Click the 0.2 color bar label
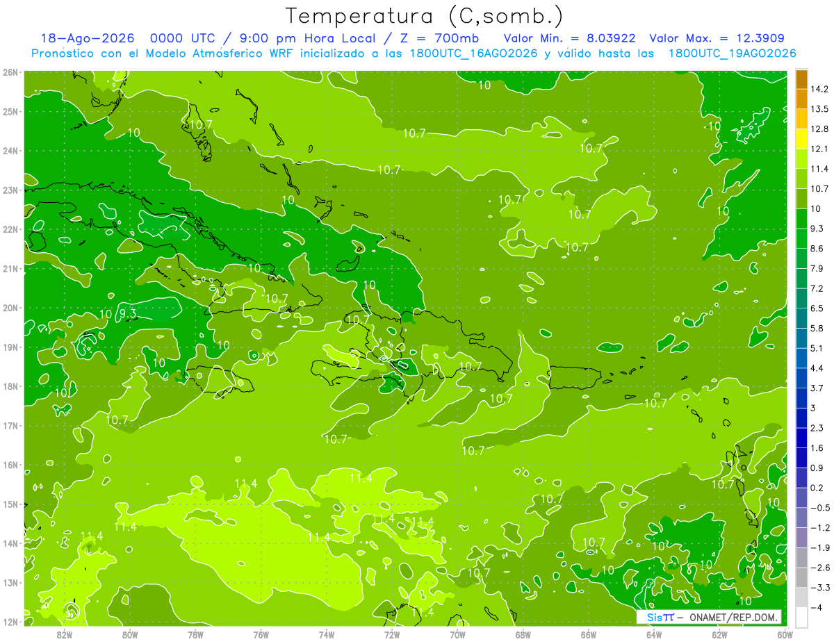 pos(817,488)
